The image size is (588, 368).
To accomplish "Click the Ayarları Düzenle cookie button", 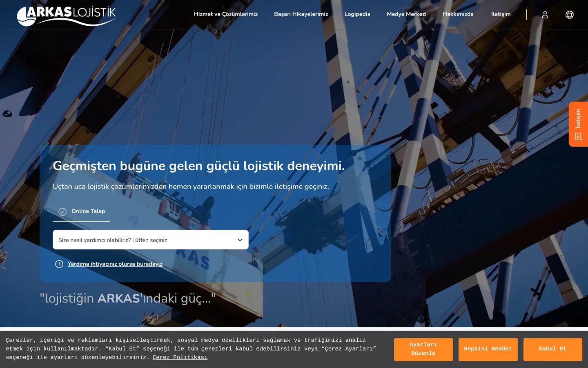I will [x=423, y=350].
